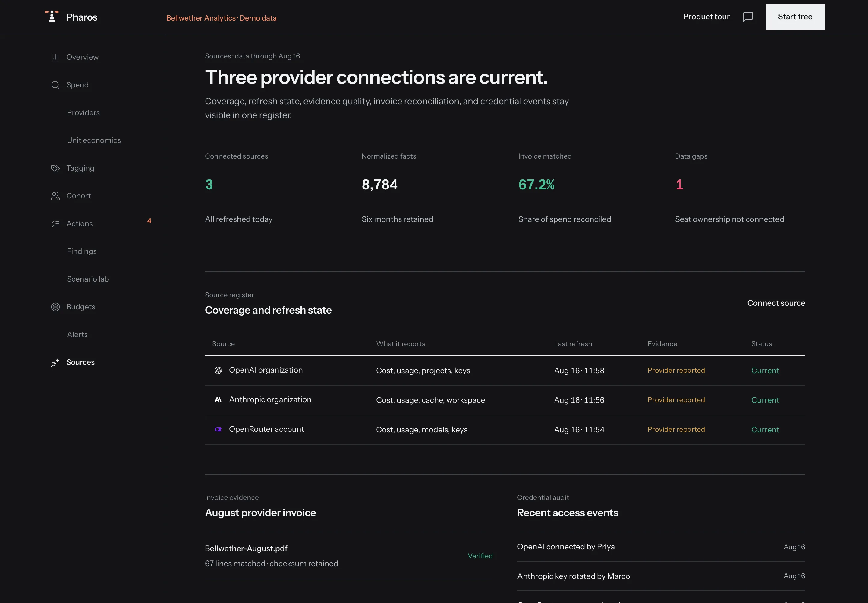Viewport: 868px width, 603px height.
Task: Click the OpenAI logo in source table
Action: [218, 370]
